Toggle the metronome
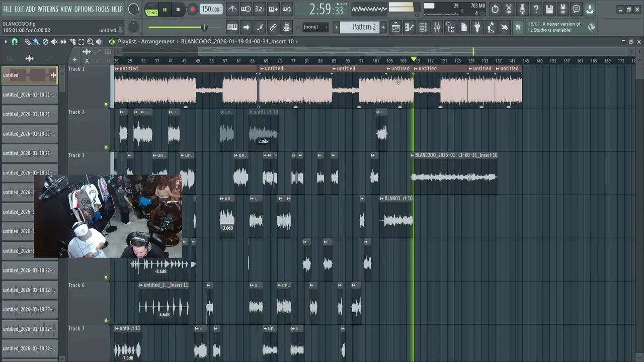The width and height of the screenshot is (644, 362). click(x=232, y=9)
